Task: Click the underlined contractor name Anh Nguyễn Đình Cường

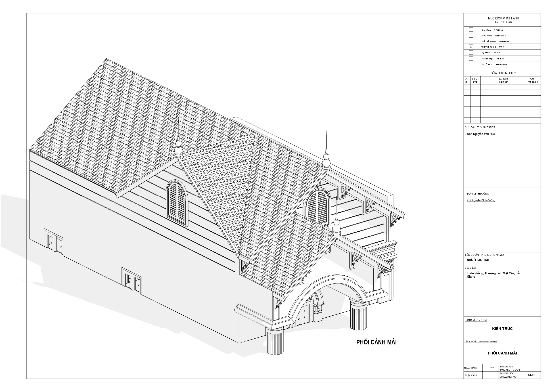Action: (x=481, y=200)
